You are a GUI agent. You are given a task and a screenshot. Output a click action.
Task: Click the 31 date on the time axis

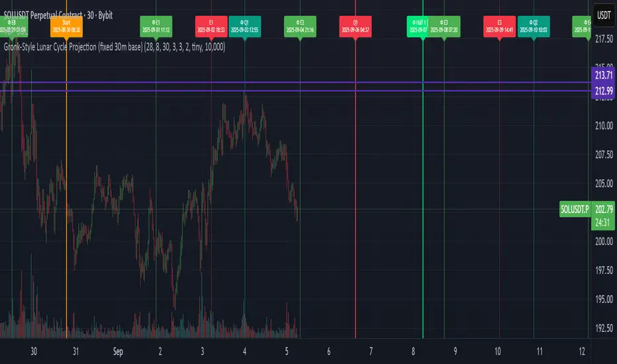(x=76, y=350)
